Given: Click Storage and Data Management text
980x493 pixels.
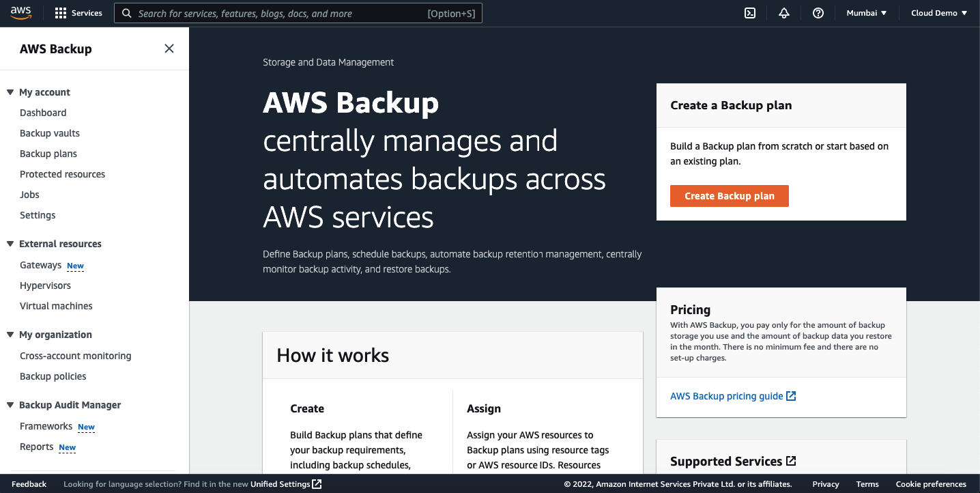Looking at the screenshot, I should click(x=328, y=62).
